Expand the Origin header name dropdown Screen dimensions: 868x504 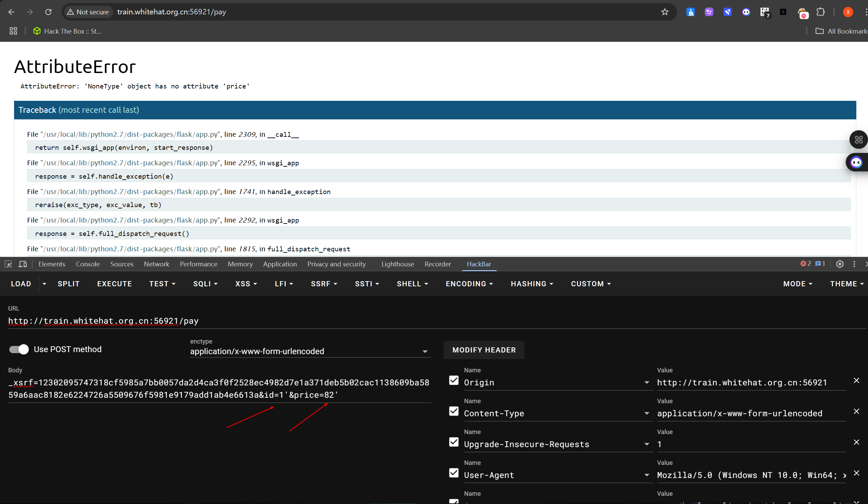[x=647, y=382]
